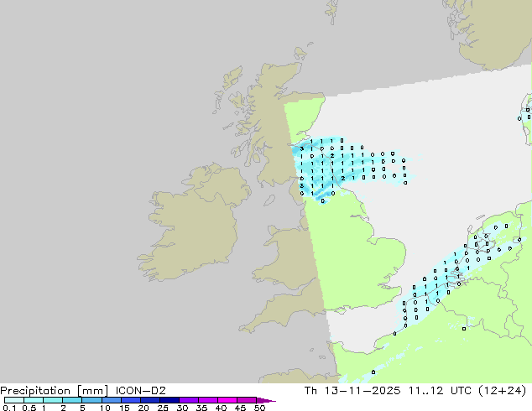Viewport: 532px width, 411px height.
Task: Click the 'Precipitation [mm]' title text
Action: point(55,391)
